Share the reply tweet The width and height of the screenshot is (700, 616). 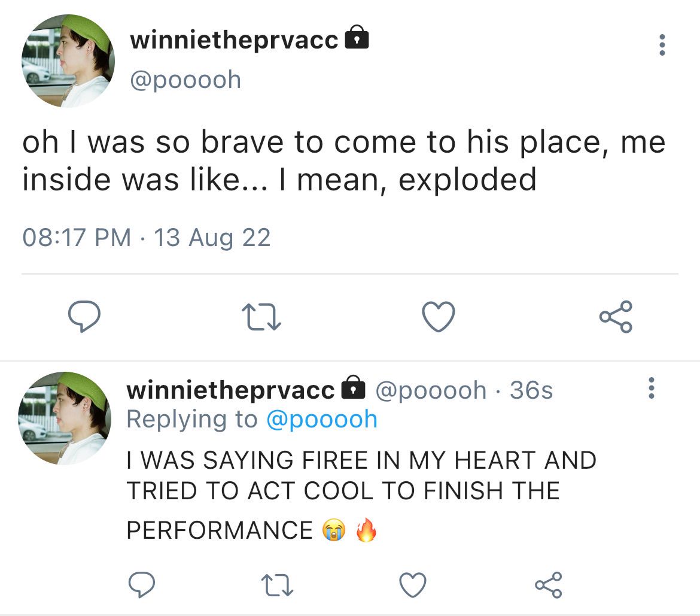click(x=547, y=584)
